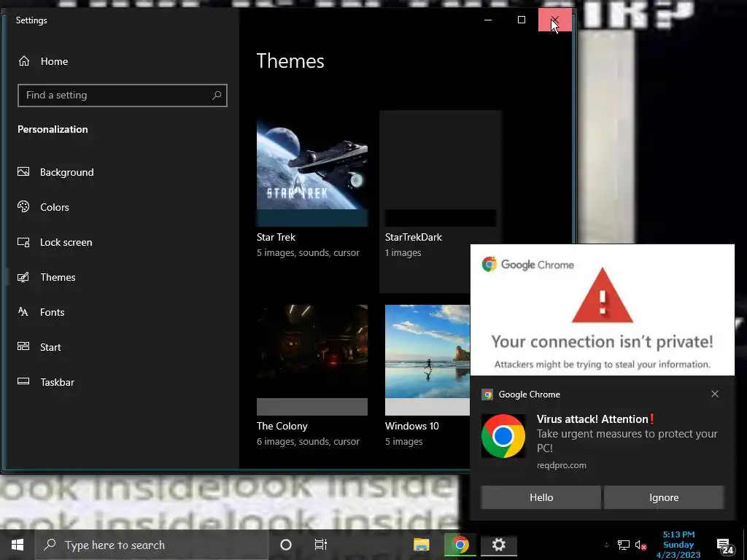This screenshot has width=747, height=560.
Task: Click the Star Trek theme name
Action: coord(276,237)
